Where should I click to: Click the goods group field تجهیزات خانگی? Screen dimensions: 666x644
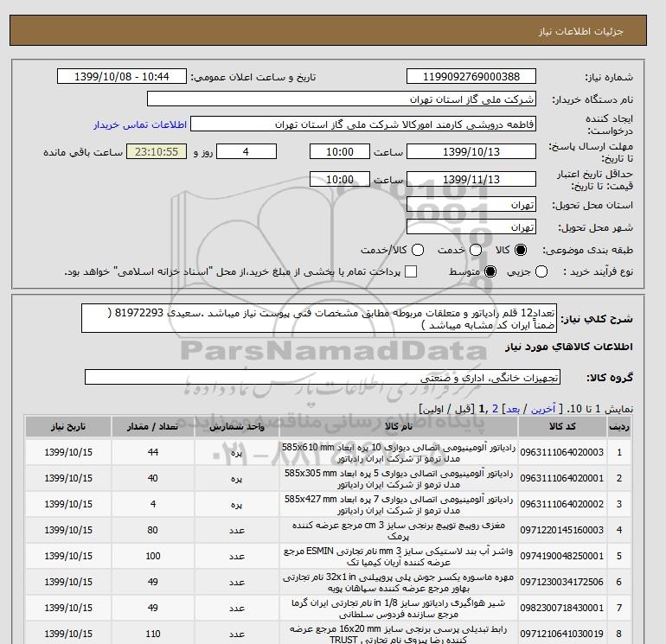(x=323, y=377)
